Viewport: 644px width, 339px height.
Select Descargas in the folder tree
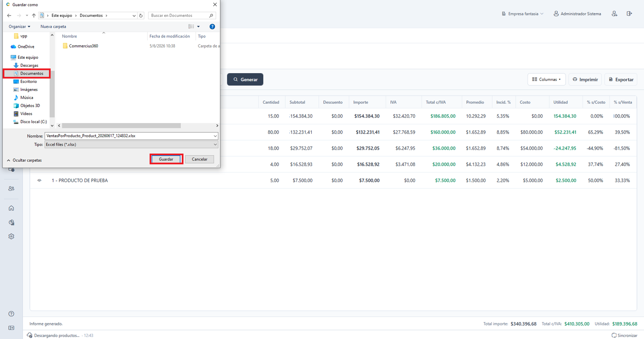click(29, 66)
